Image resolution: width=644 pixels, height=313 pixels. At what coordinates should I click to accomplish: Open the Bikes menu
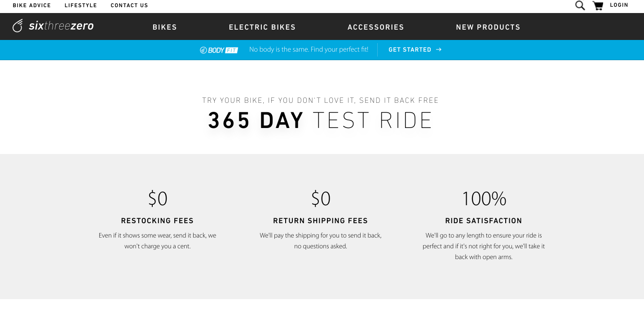165,27
